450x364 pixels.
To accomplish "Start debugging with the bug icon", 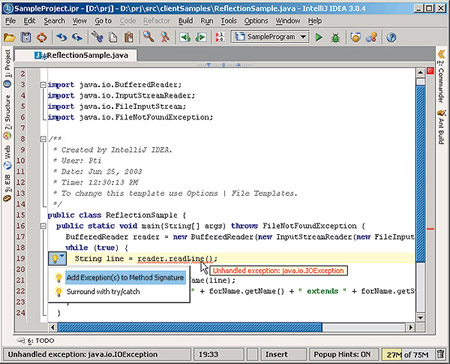I will pyautogui.click(x=335, y=37).
